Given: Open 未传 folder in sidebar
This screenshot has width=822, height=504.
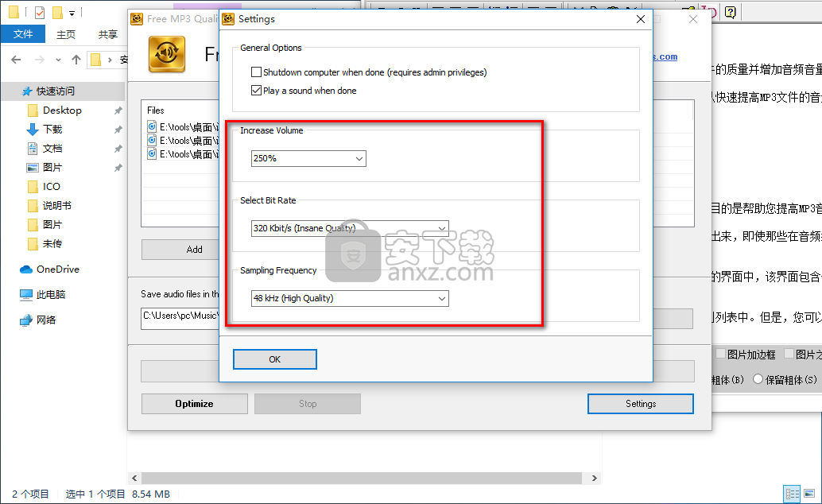Looking at the screenshot, I should tap(52, 244).
